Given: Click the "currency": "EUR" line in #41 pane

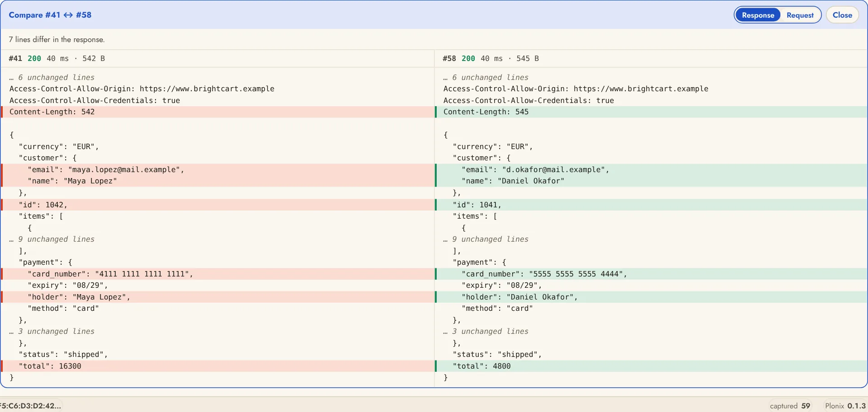Looking at the screenshot, I should 217,147.
